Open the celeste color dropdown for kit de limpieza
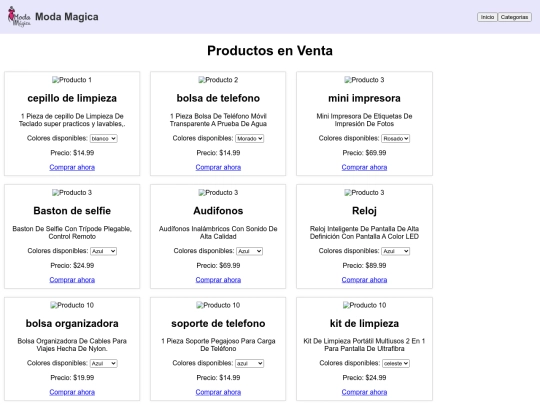The image size is (540, 405). 396,363
